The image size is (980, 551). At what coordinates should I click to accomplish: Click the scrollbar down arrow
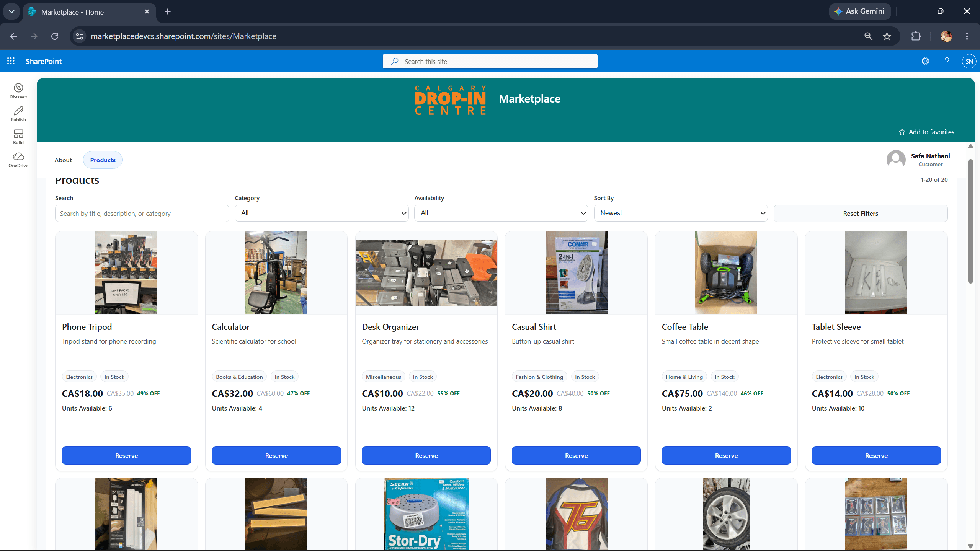pyautogui.click(x=970, y=546)
